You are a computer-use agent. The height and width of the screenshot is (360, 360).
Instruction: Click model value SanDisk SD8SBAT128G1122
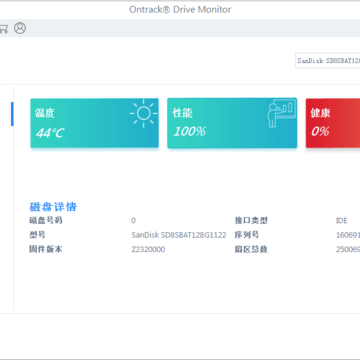click(179, 235)
